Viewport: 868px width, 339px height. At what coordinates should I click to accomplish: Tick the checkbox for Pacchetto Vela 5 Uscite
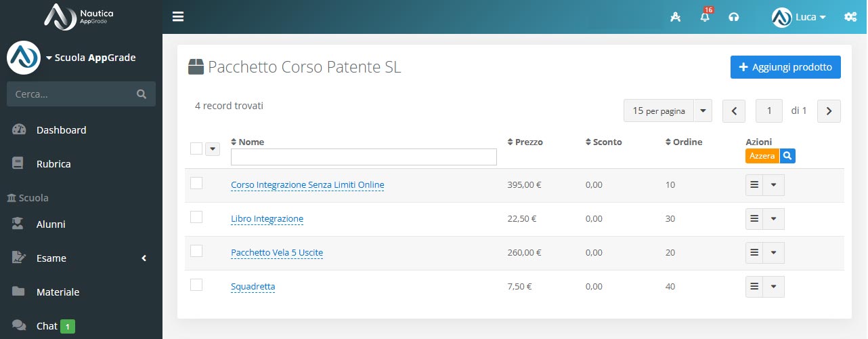coord(196,251)
